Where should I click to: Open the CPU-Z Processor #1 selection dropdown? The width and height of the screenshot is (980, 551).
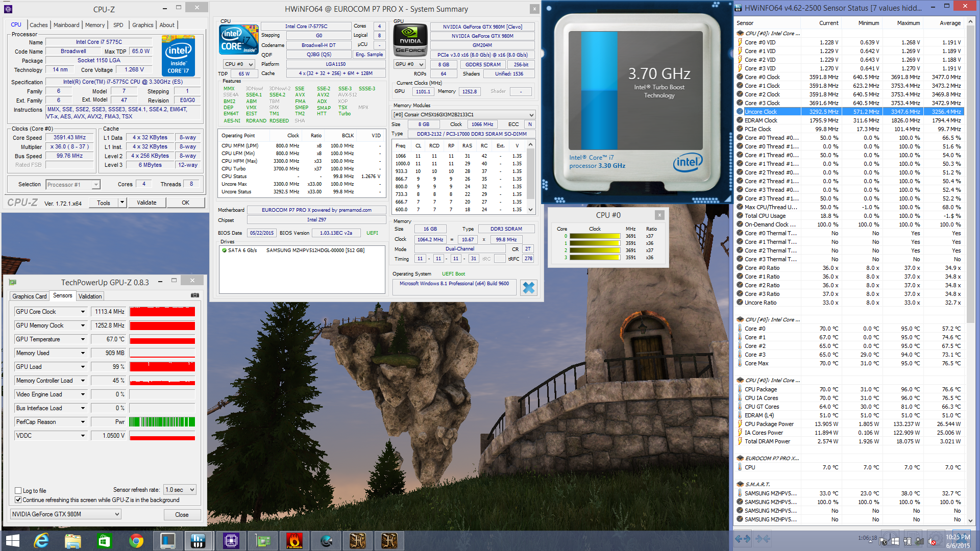pyautogui.click(x=73, y=185)
